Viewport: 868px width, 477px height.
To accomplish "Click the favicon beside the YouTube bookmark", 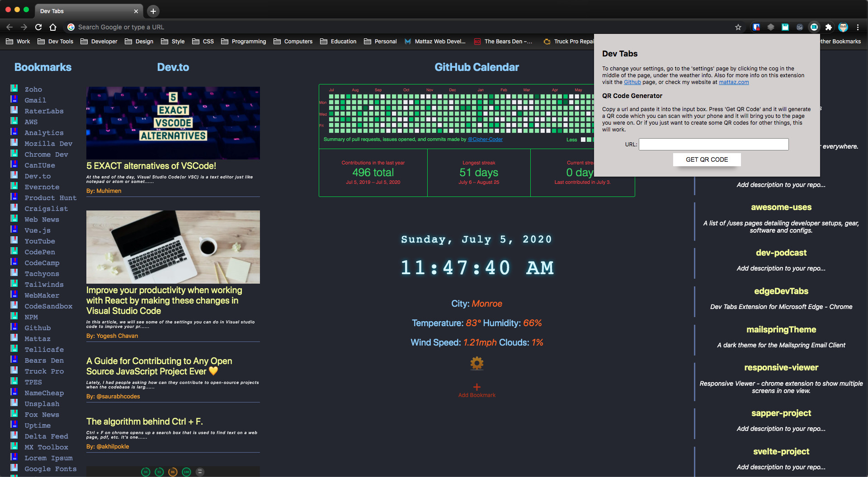I will coord(14,240).
